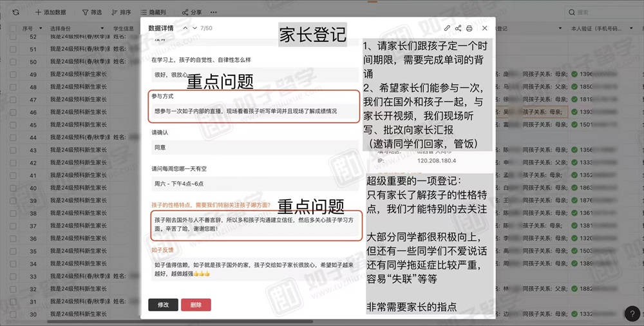The image size is (644, 326).
Task: Click the 7/50 record counter
Action: [x=207, y=28]
